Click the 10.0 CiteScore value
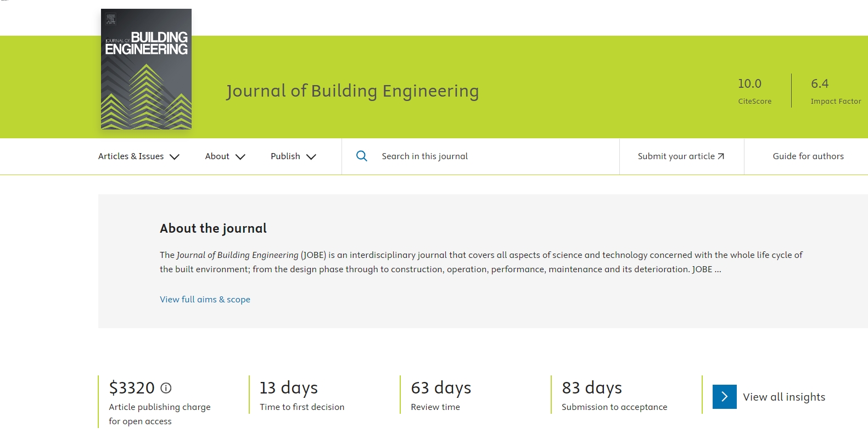The image size is (868, 433). [x=749, y=83]
